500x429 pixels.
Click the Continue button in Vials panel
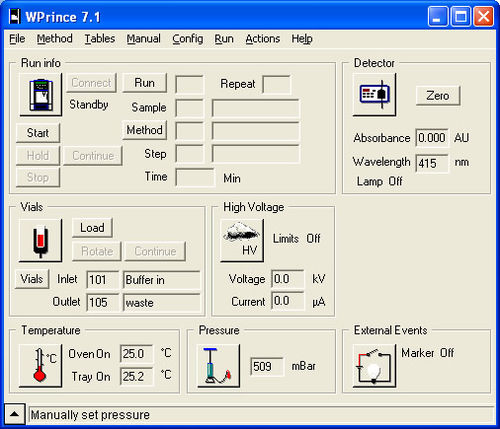(x=155, y=251)
